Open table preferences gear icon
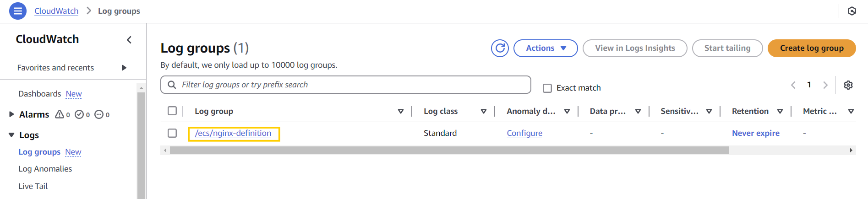The height and width of the screenshot is (199, 868). [x=848, y=85]
